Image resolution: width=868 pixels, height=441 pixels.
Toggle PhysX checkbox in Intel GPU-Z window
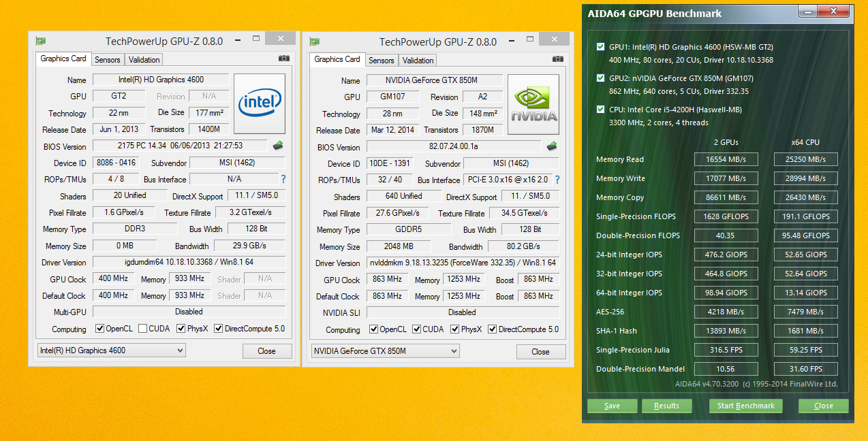click(x=181, y=329)
